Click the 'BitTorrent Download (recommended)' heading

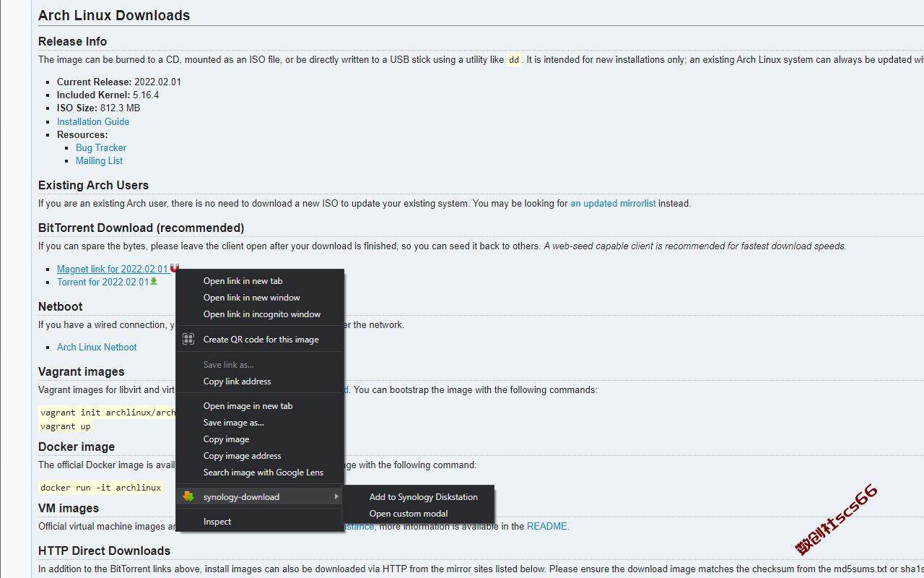click(141, 228)
